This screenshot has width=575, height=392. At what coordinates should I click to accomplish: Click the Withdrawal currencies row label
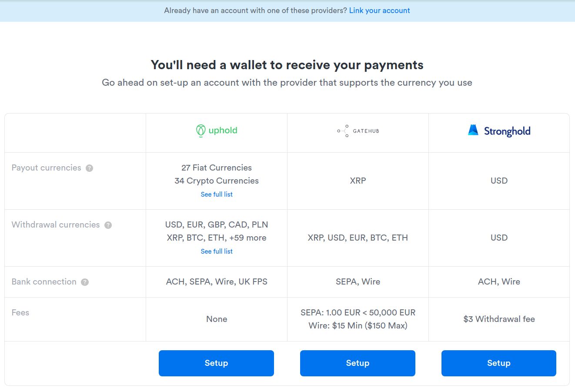pos(56,225)
